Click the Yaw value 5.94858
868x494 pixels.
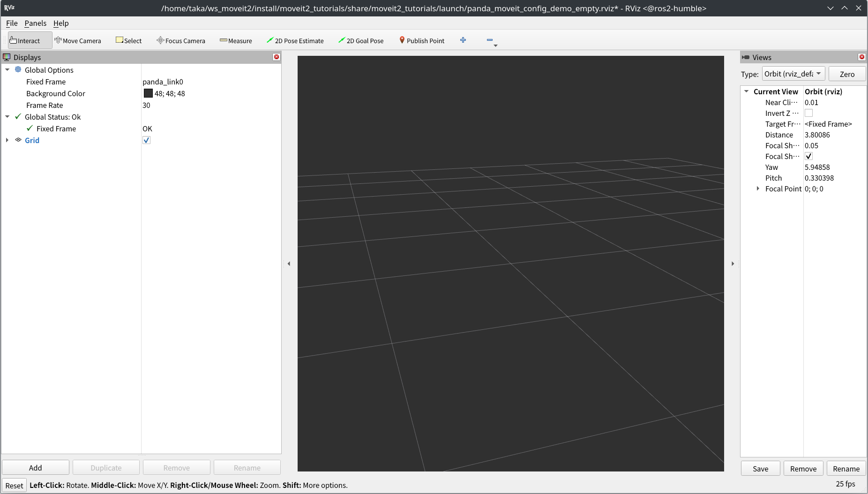[x=817, y=167]
